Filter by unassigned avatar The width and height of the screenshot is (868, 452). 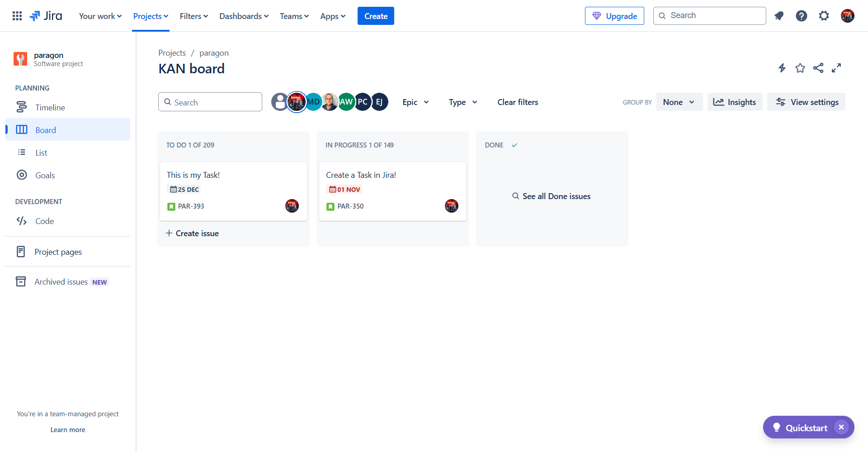click(278, 102)
